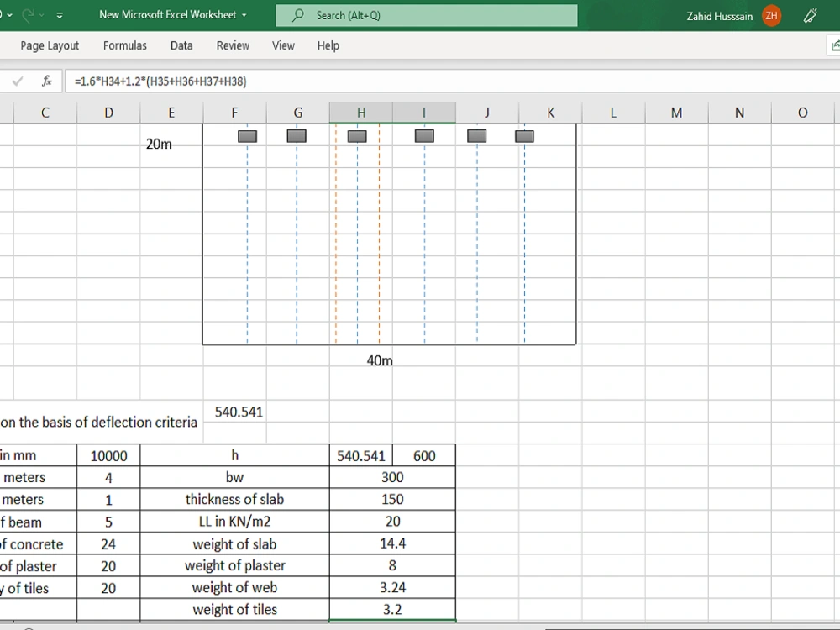The height and width of the screenshot is (630, 840).
Task: Click the Share icon at the ribbon's right edge
Action: 835,45
